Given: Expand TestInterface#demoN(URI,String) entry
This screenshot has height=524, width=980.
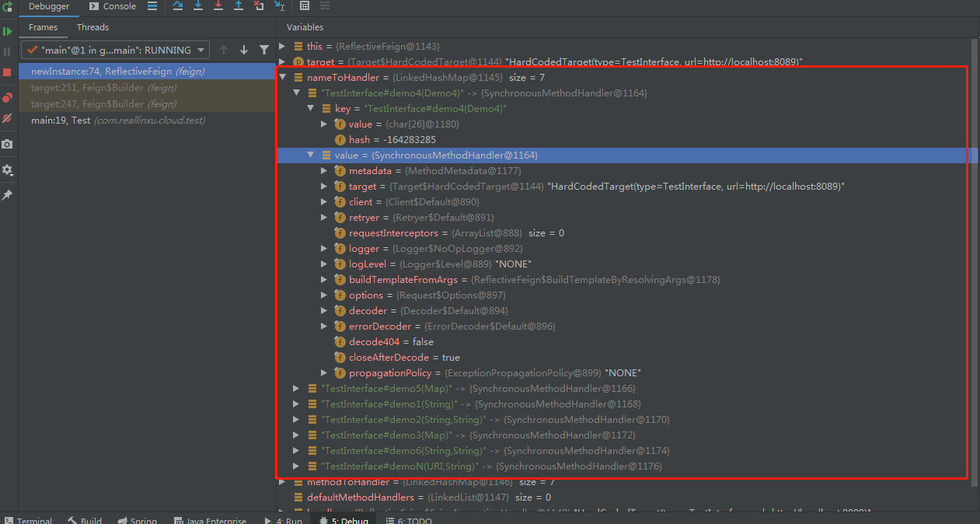Looking at the screenshot, I should [x=296, y=466].
